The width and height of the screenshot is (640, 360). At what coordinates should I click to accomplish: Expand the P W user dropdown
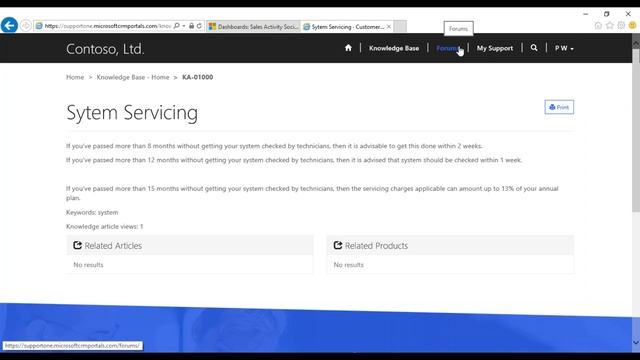(564, 48)
